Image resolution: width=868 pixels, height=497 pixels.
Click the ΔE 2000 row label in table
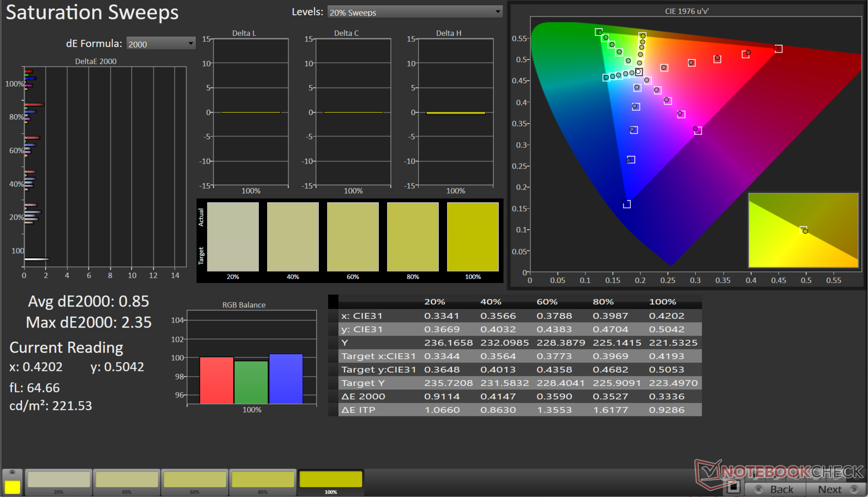pos(363,397)
